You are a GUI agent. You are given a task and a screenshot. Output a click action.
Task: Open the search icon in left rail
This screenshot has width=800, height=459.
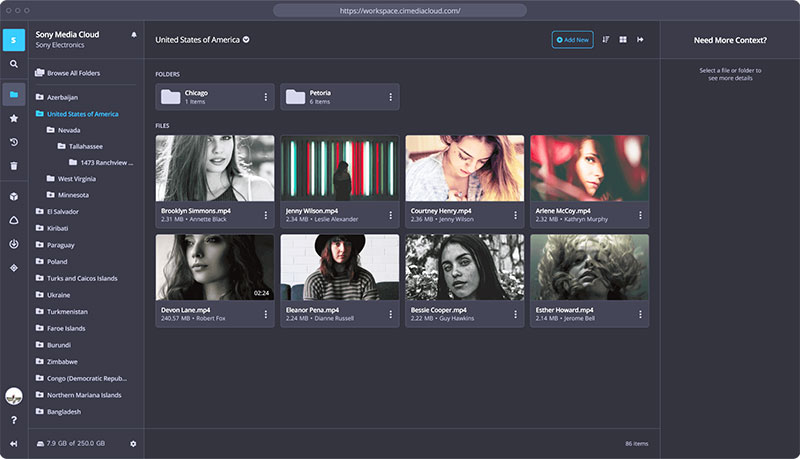click(x=14, y=64)
